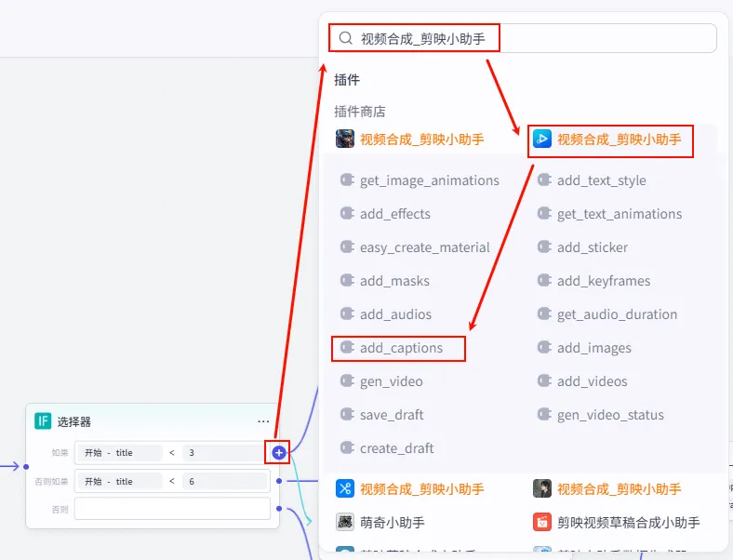Open the 选择器 node more-options menu
The height and width of the screenshot is (560, 733).
click(263, 421)
